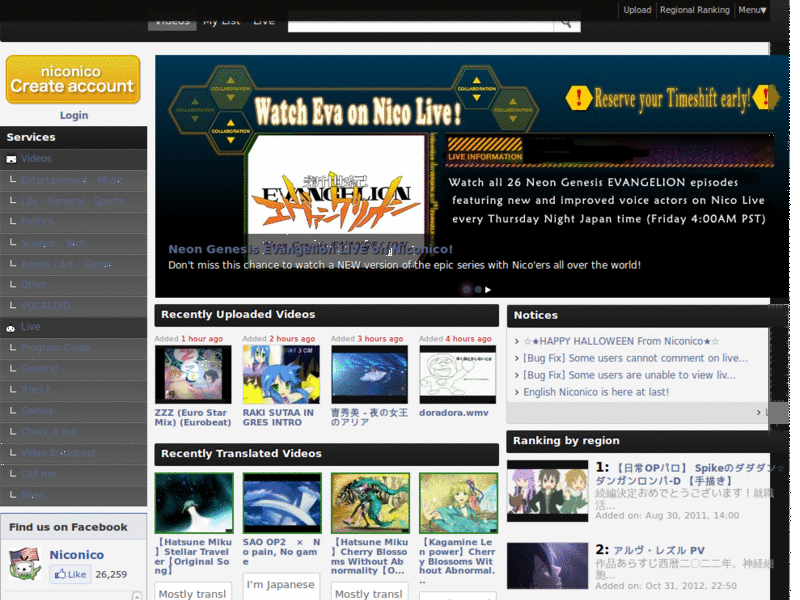Open the Other category
Viewport: 800px width, 600px height.
point(34,284)
